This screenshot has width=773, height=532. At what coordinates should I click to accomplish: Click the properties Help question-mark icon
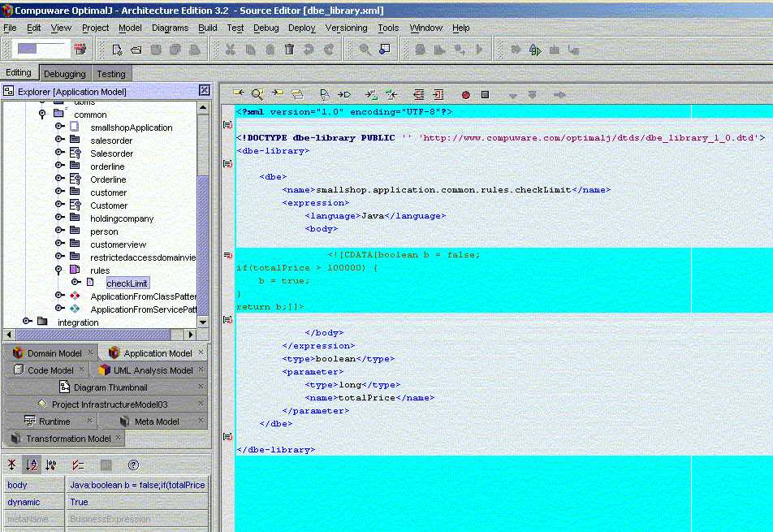point(133,465)
